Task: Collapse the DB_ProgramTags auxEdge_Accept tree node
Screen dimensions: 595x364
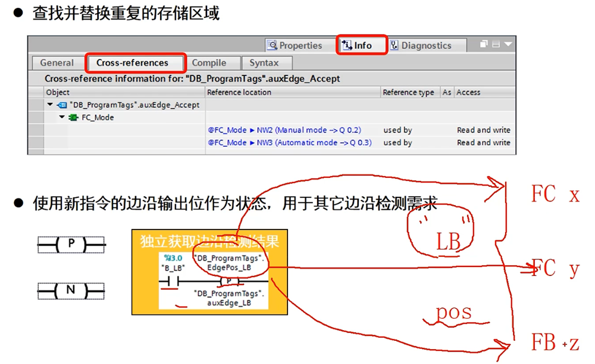Action: pos(51,105)
